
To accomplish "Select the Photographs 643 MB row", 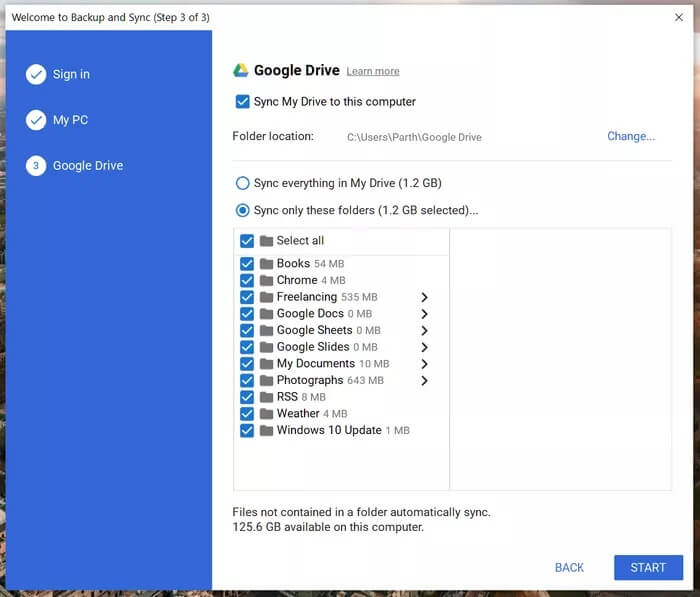I will (x=342, y=380).
